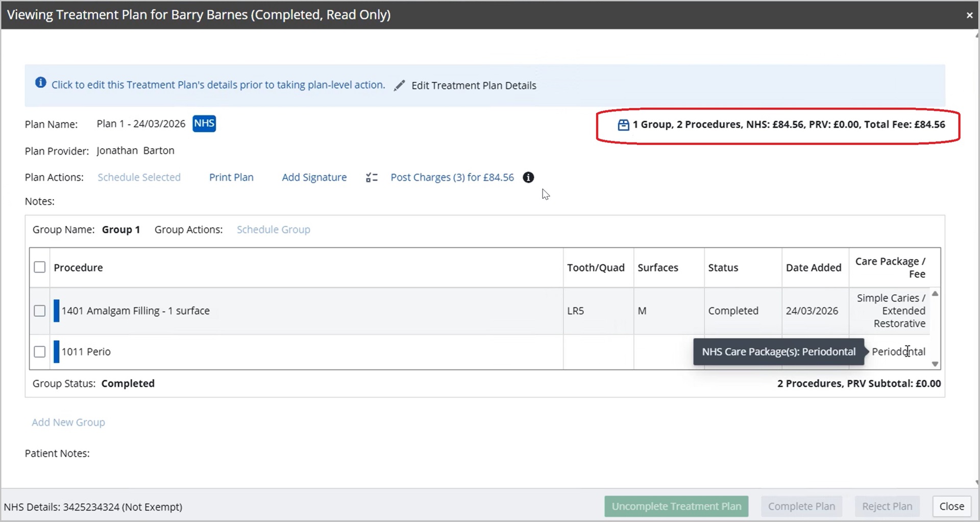The height and width of the screenshot is (522, 980).
Task: Click the NHS badge next to plan name
Action: [x=204, y=124]
